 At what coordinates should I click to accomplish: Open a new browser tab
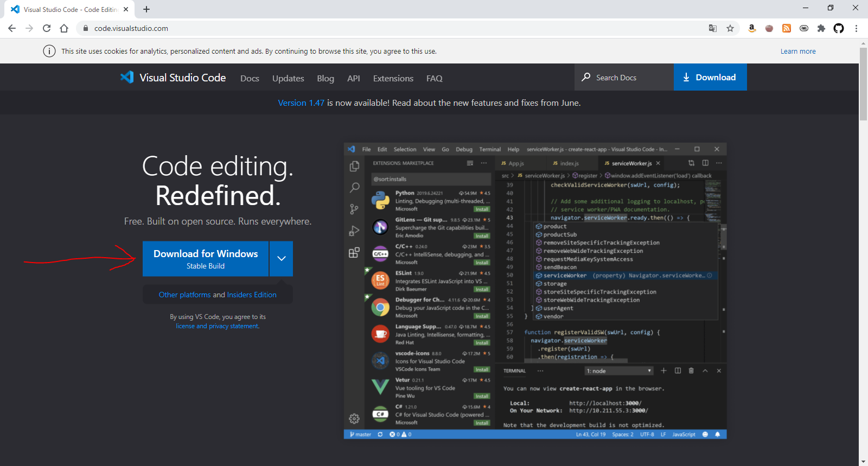click(x=146, y=9)
